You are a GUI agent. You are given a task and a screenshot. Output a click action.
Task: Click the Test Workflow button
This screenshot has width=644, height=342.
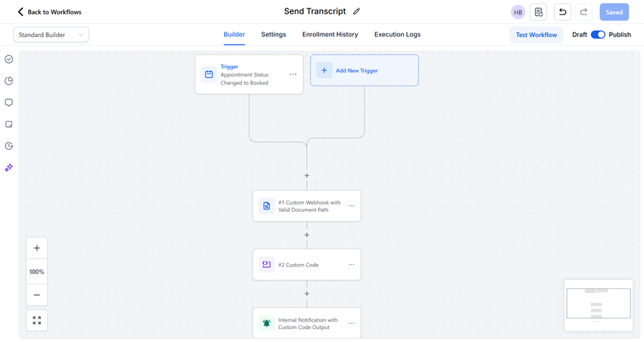[x=536, y=35]
